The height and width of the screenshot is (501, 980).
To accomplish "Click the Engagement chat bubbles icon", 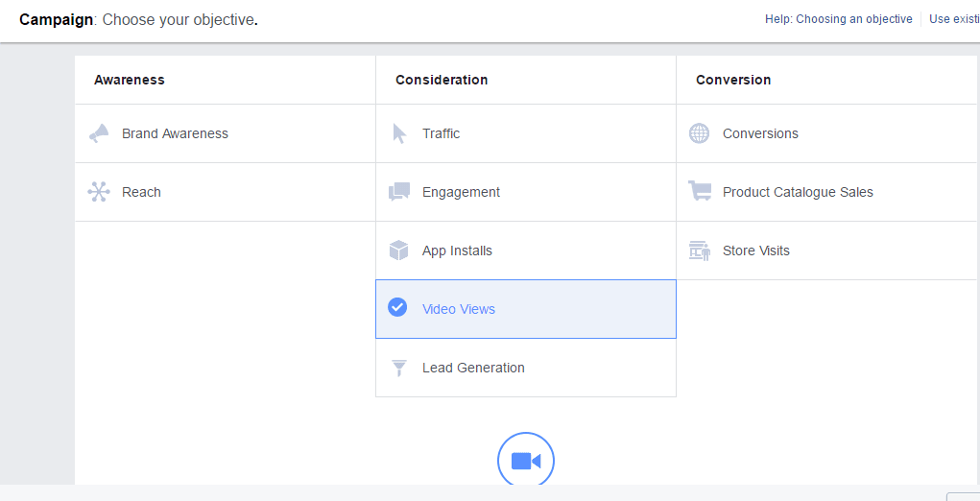I will pyautogui.click(x=399, y=192).
